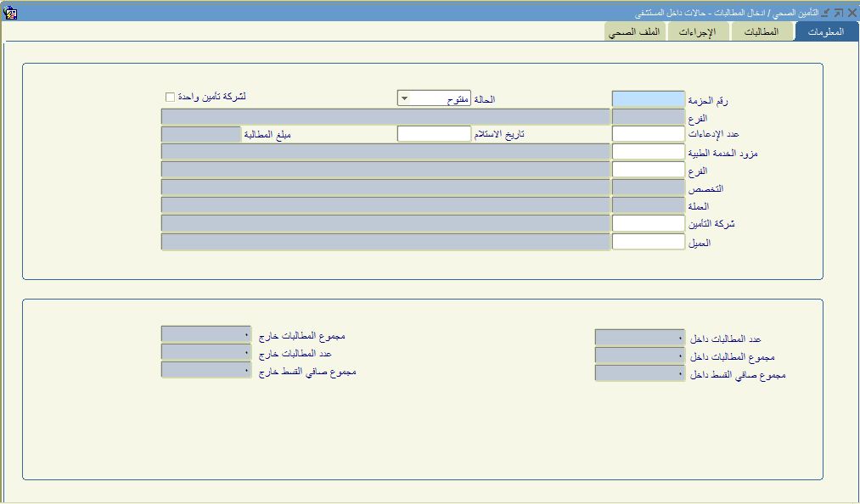Open the الحالة status dropdown
The height and width of the screenshot is (504, 860).
click(x=404, y=98)
